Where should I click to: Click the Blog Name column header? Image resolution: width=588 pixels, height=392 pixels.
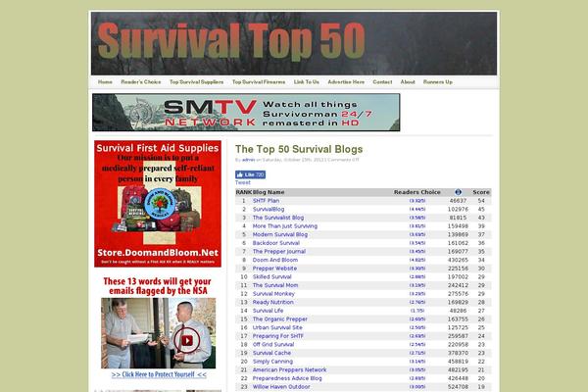coord(269,192)
